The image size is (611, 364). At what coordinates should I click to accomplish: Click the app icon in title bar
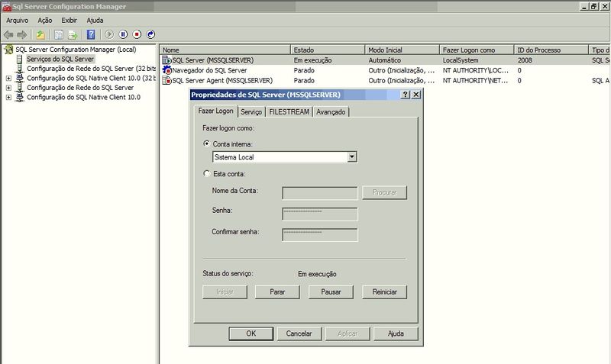click(7, 7)
